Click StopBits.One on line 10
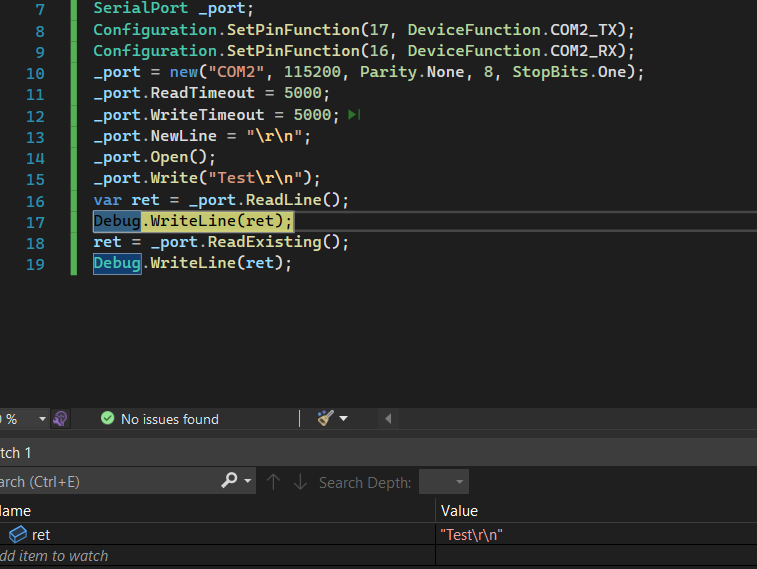 pos(569,72)
